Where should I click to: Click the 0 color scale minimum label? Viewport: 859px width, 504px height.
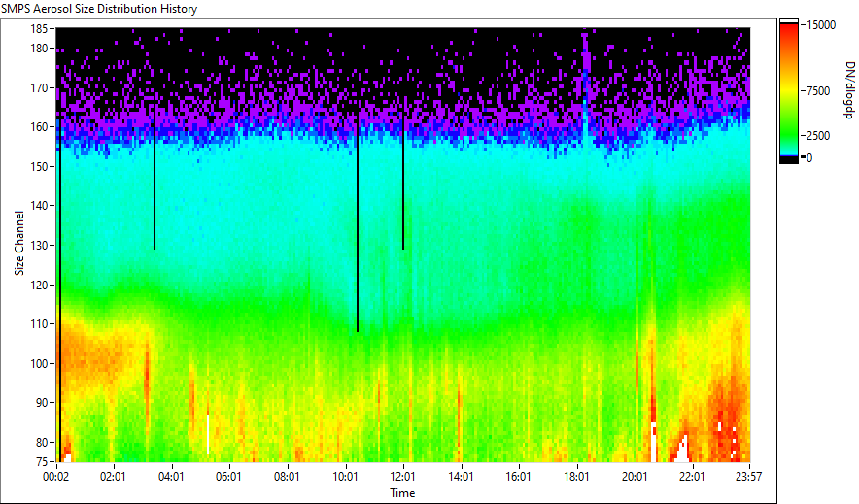coord(809,158)
